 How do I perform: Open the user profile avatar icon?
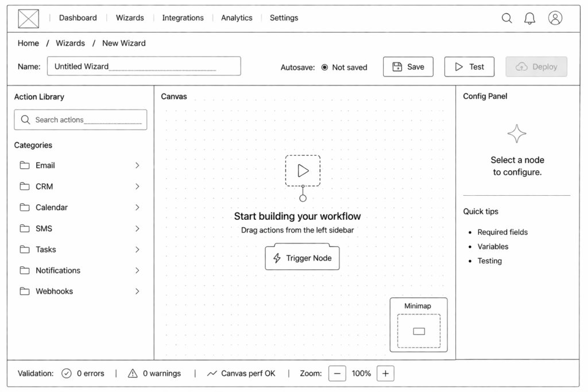(555, 18)
